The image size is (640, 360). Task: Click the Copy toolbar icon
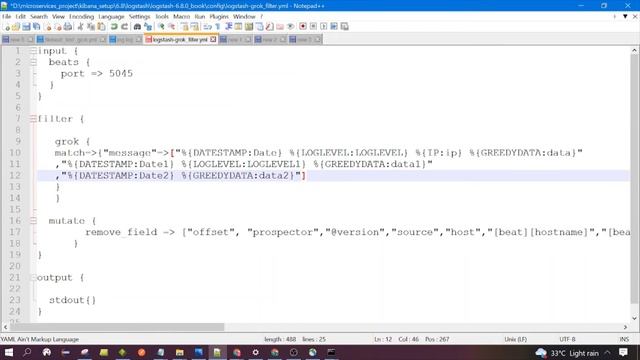(x=91, y=27)
